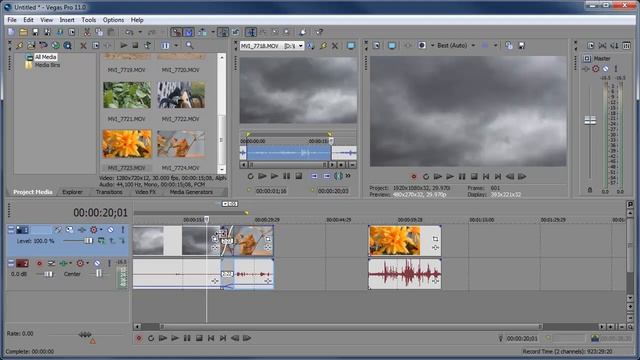Screen dimensions: 640x360
Task: Adjust the Master volume fader
Action: tap(590, 120)
